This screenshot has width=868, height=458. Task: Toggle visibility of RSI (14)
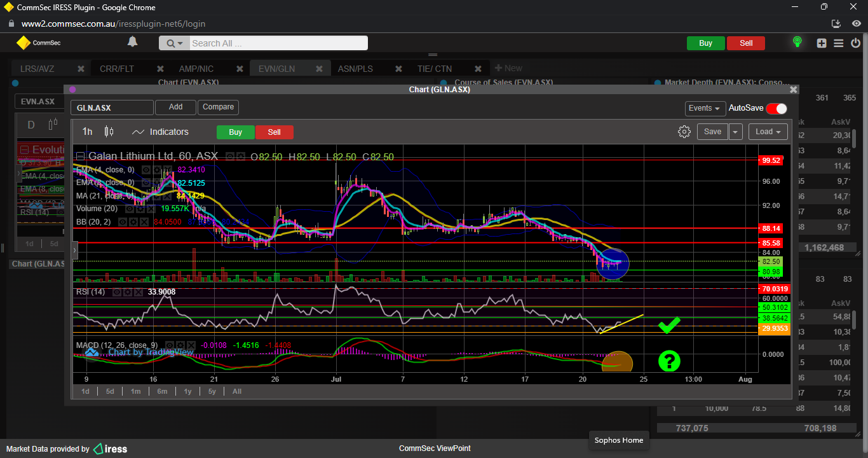click(117, 292)
